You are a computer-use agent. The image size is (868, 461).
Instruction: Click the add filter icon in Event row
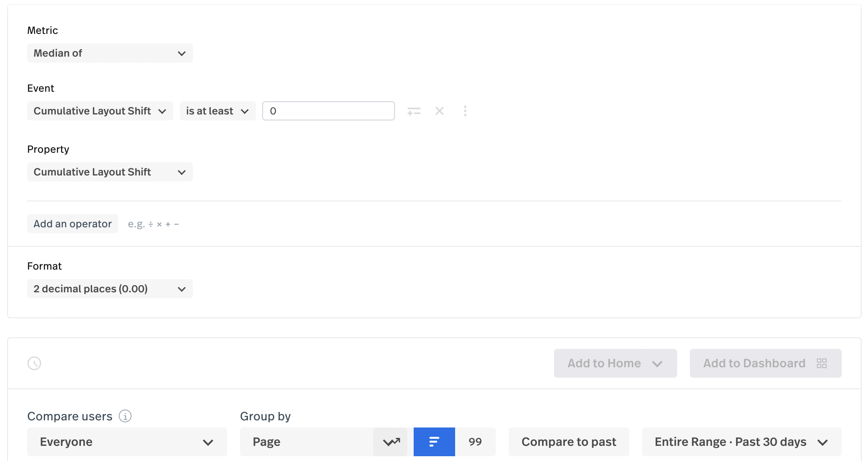tap(414, 111)
